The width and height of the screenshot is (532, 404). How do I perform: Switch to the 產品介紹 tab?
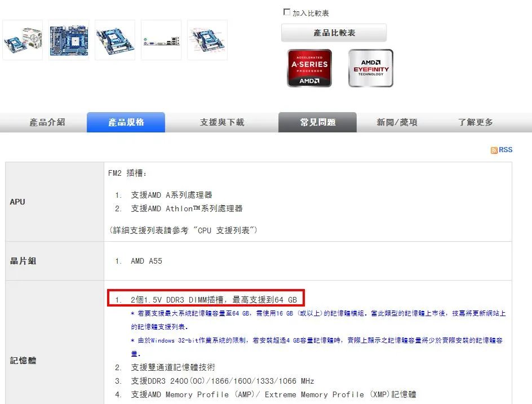[48, 122]
